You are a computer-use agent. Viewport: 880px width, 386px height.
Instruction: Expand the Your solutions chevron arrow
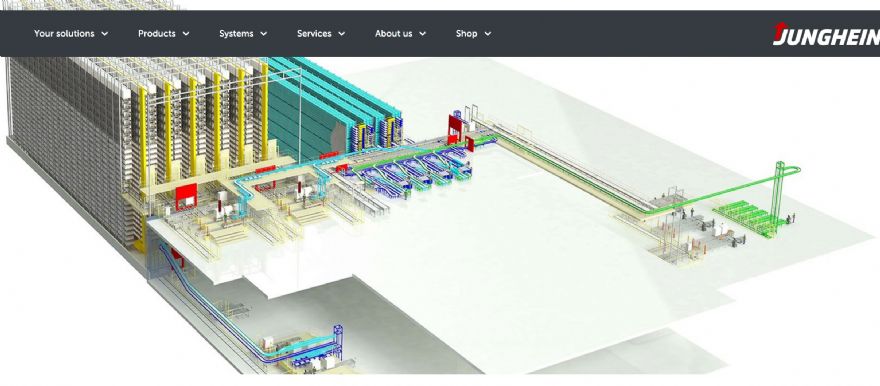[x=104, y=34]
